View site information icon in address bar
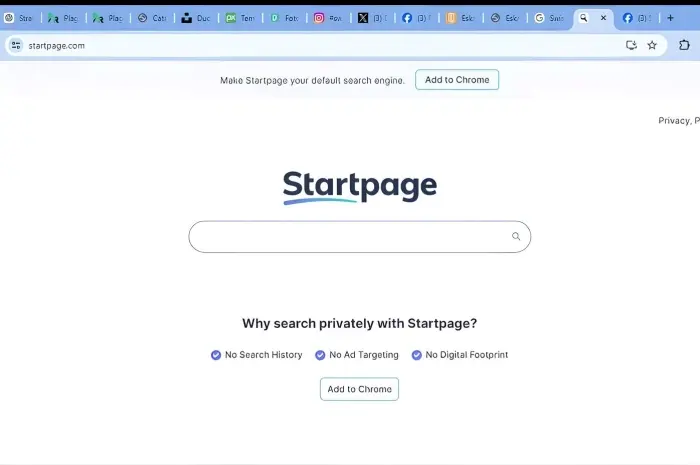The image size is (700, 465). tap(16, 46)
